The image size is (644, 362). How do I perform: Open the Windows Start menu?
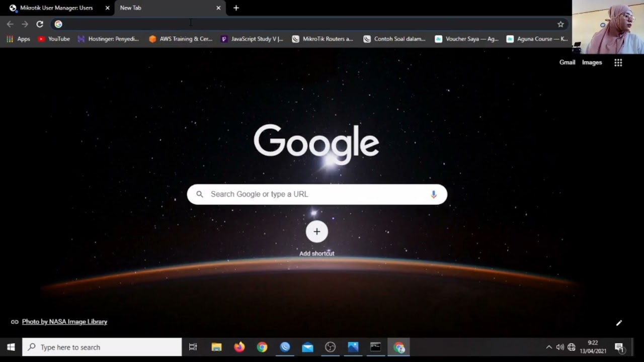point(11,347)
